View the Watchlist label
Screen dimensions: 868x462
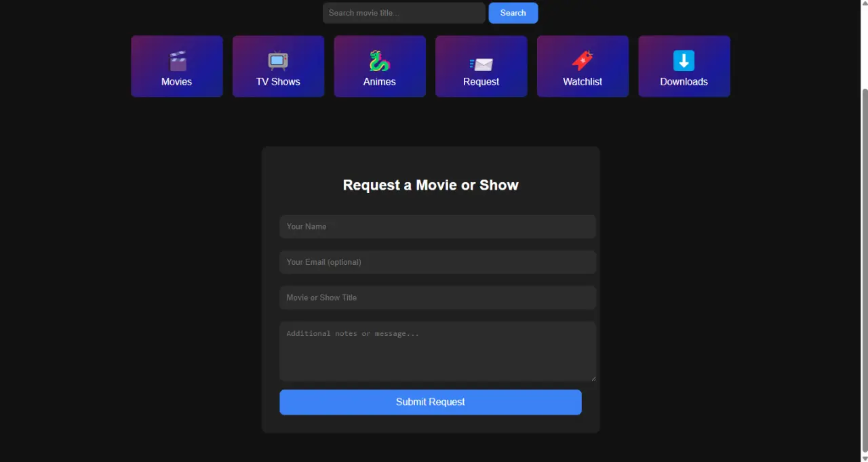click(x=583, y=81)
